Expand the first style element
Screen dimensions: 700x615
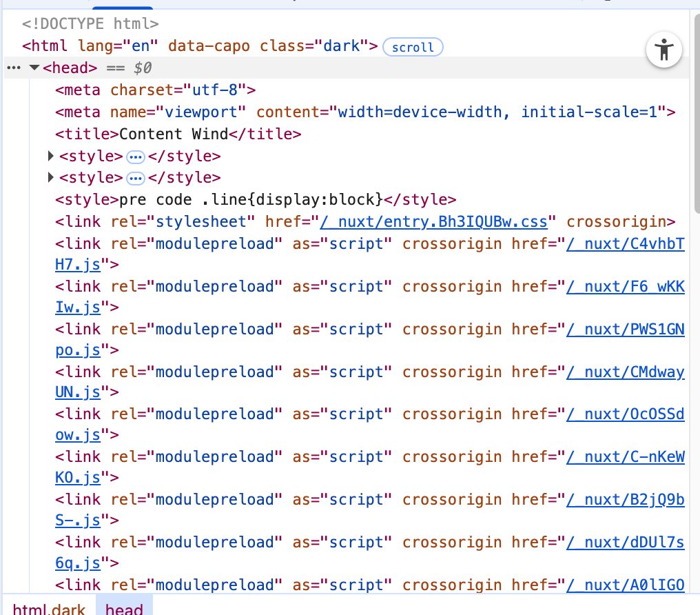(x=51, y=157)
